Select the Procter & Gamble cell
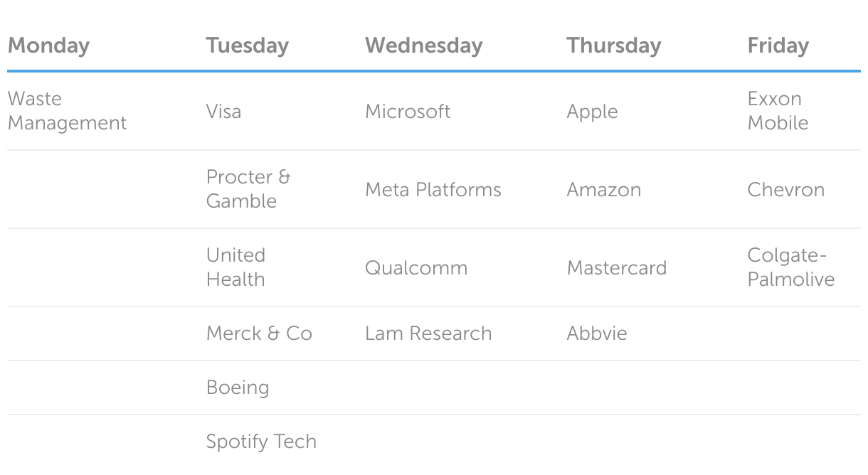Image resolution: width=868 pixels, height=475 pixels. (x=248, y=189)
